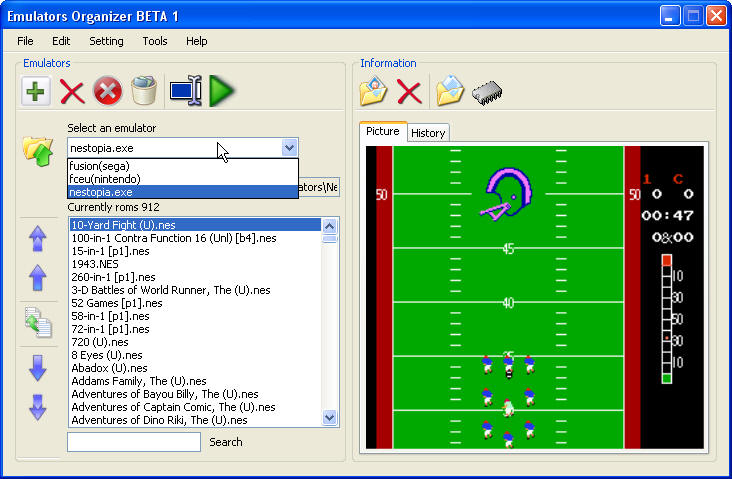Select Abadox (U).nes
This screenshot has width=732, height=479.
(x=195, y=368)
